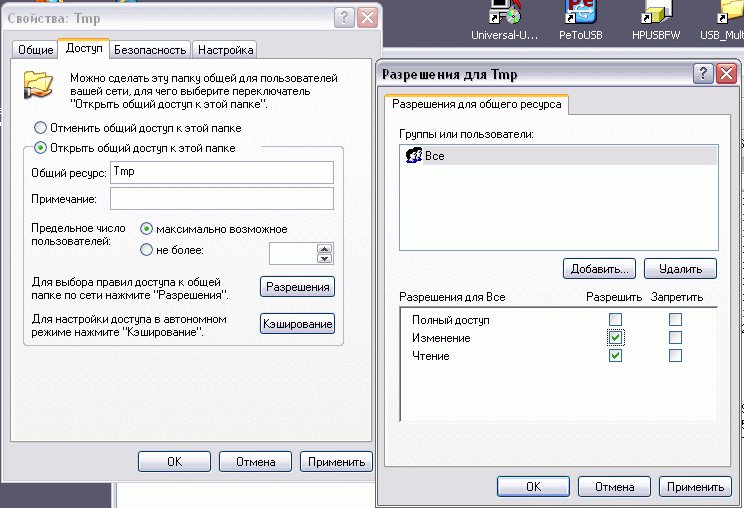Decrease user limit with spinner down arrow
This screenshot has height=508, width=744.
[x=324, y=257]
